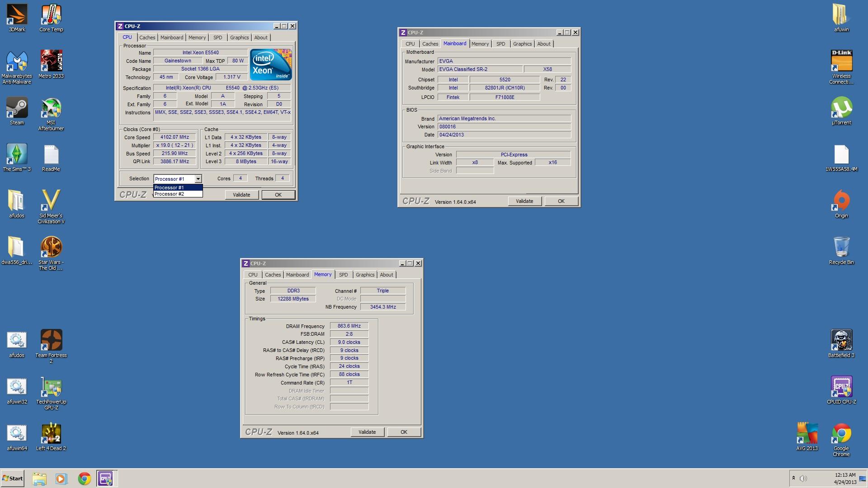The width and height of the screenshot is (868, 488).
Task: Open the afuwin32 desktop icon
Action: point(17,390)
